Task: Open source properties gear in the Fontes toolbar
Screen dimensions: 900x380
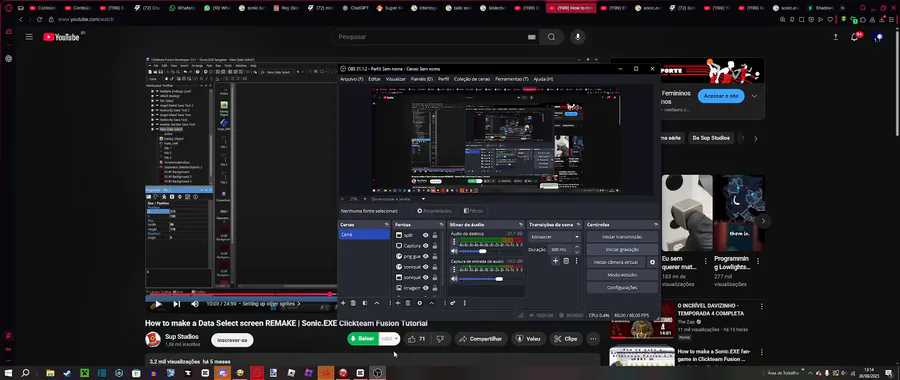Action: pyautogui.click(x=420, y=303)
